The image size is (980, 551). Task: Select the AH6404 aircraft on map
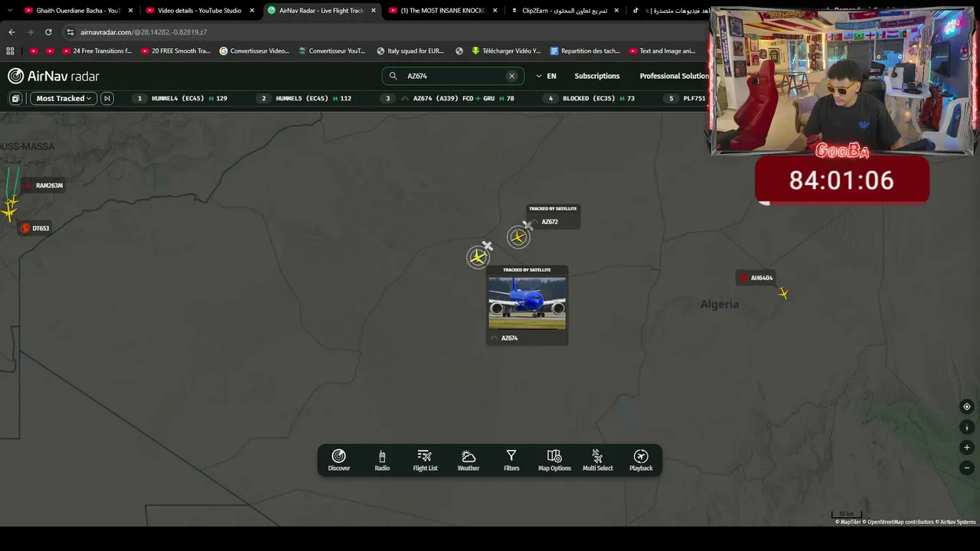pyautogui.click(x=783, y=293)
